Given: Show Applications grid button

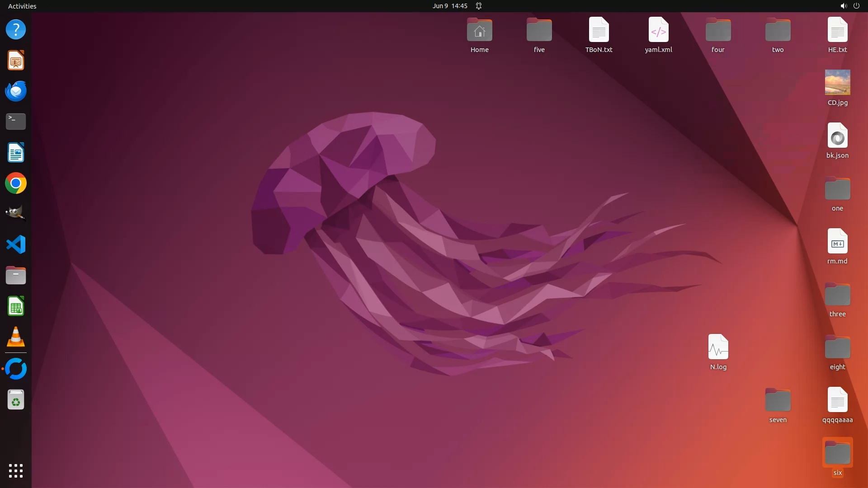Looking at the screenshot, I should [16, 470].
